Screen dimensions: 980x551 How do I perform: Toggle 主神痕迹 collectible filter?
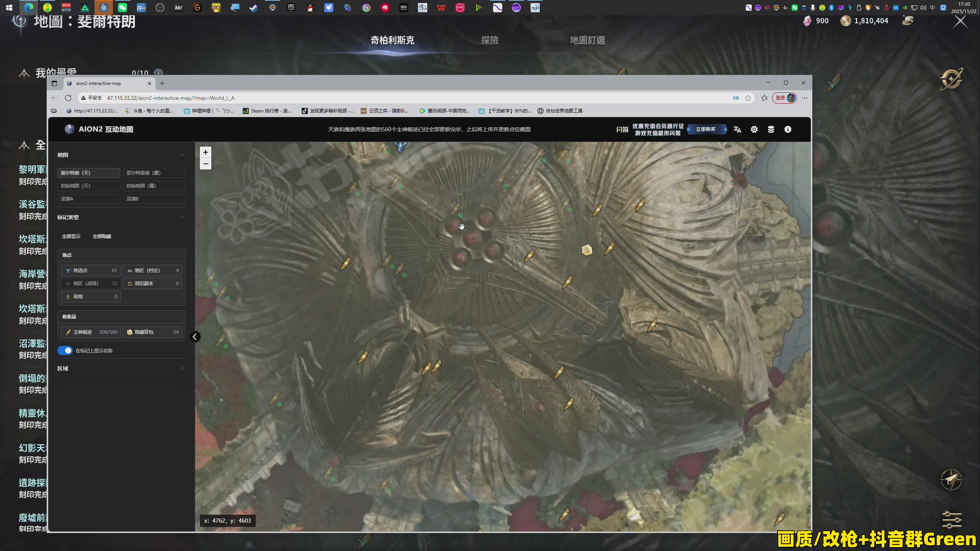(x=91, y=332)
